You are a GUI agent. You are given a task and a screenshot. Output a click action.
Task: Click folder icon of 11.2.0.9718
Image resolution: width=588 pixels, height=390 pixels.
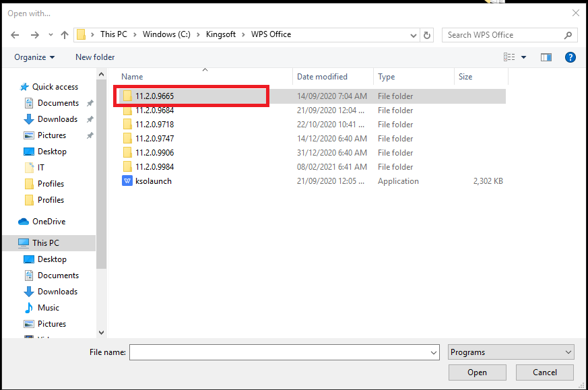pyautogui.click(x=127, y=124)
